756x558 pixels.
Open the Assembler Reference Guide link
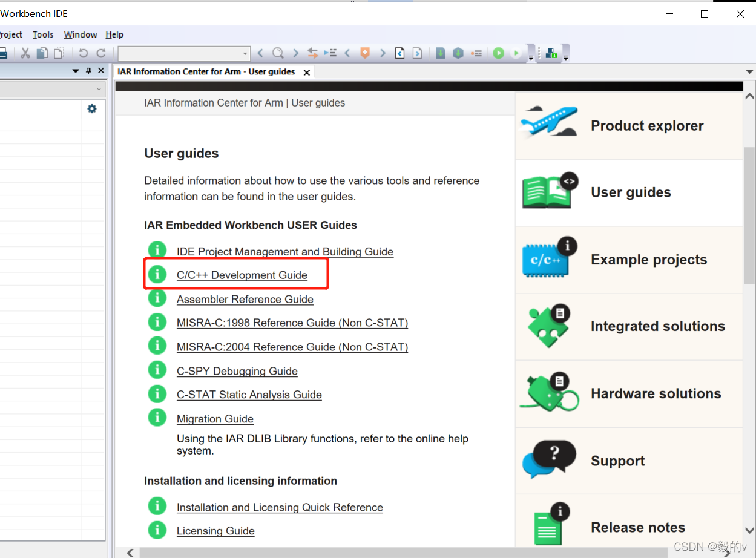[x=245, y=300]
